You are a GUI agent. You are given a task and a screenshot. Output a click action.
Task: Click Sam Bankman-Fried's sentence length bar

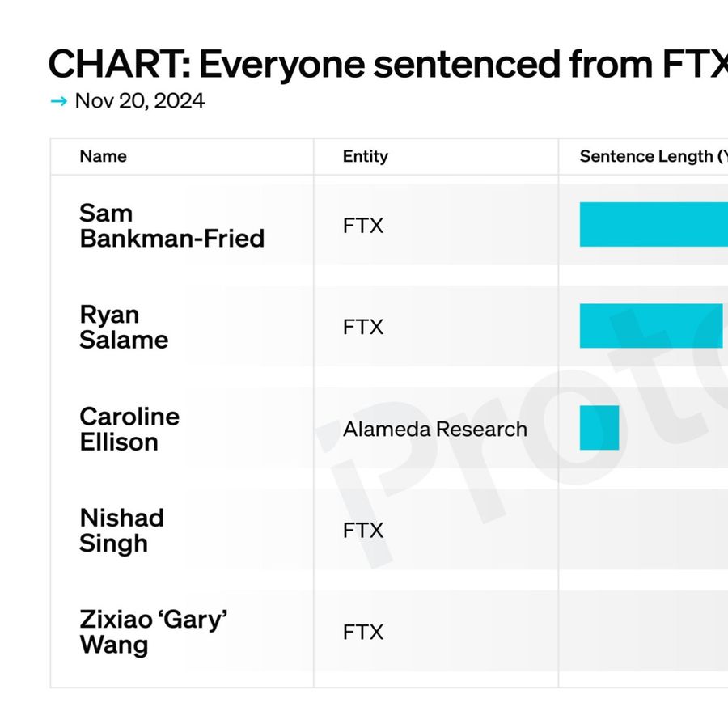[654, 225]
